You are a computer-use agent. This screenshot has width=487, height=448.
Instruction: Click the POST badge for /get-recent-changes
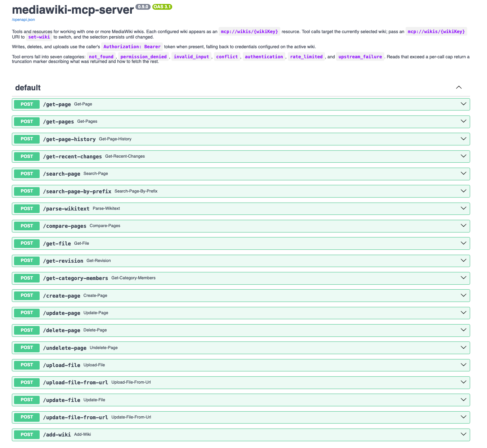pyautogui.click(x=27, y=157)
